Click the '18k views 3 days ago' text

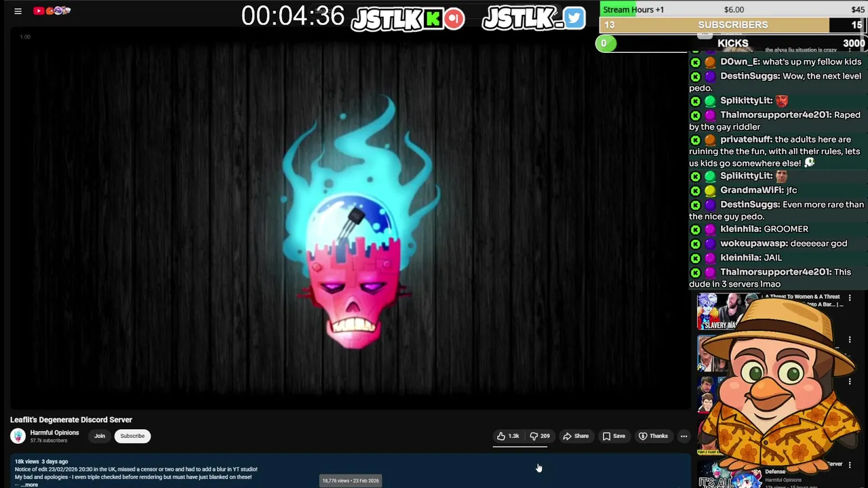[x=41, y=462]
